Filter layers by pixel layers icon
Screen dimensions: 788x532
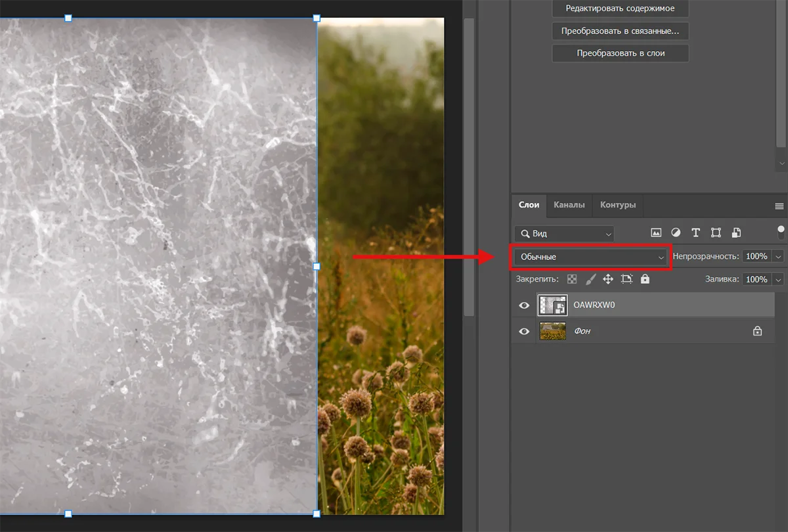click(x=655, y=233)
